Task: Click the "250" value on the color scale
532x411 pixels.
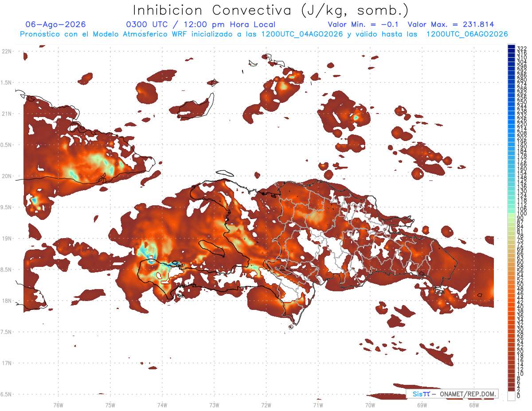Action: coord(521,102)
